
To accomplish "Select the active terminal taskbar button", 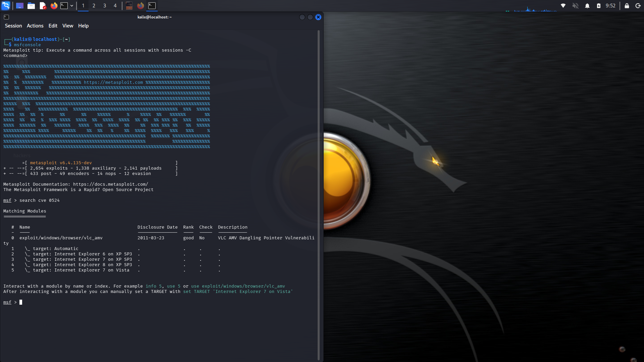I will click(152, 6).
